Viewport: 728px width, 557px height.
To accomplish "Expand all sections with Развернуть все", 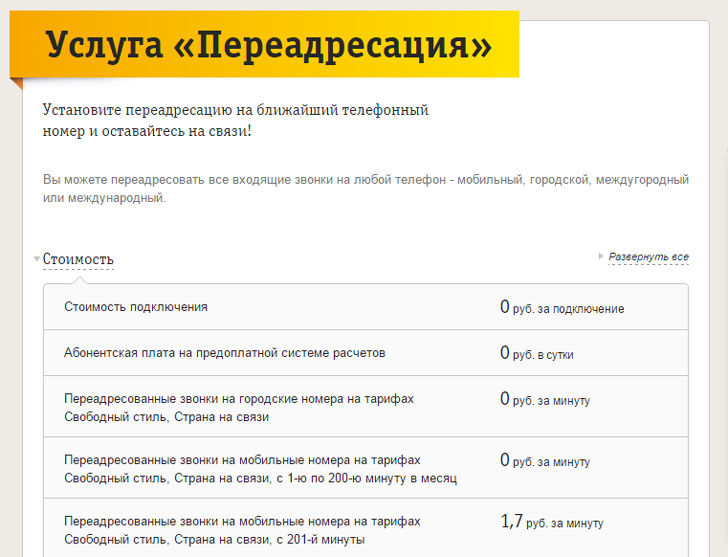I will (x=648, y=257).
